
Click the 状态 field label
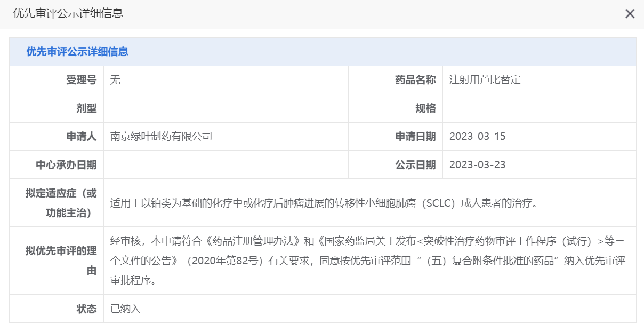pyautogui.click(x=86, y=309)
